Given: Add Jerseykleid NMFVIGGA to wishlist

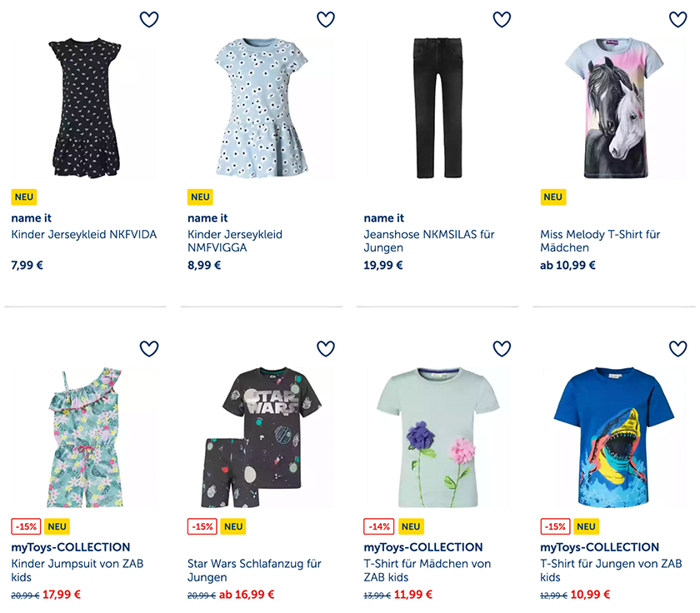Looking at the screenshot, I should [326, 19].
